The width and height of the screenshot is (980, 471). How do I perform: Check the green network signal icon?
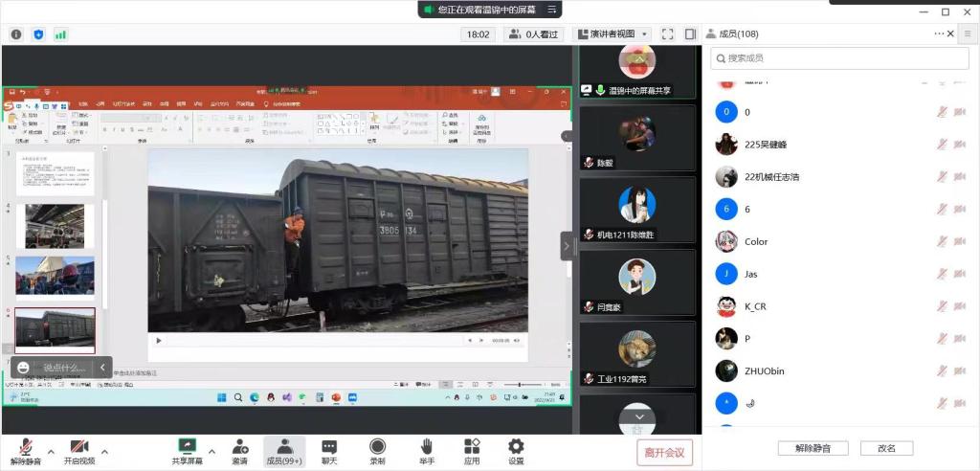(x=60, y=34)
